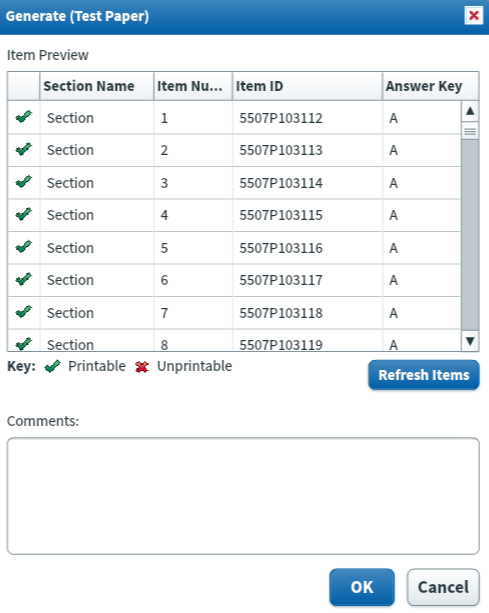Click the Printable key checkmark icon
The width and height of the screenshot is (489, 613).
[52, 367]
